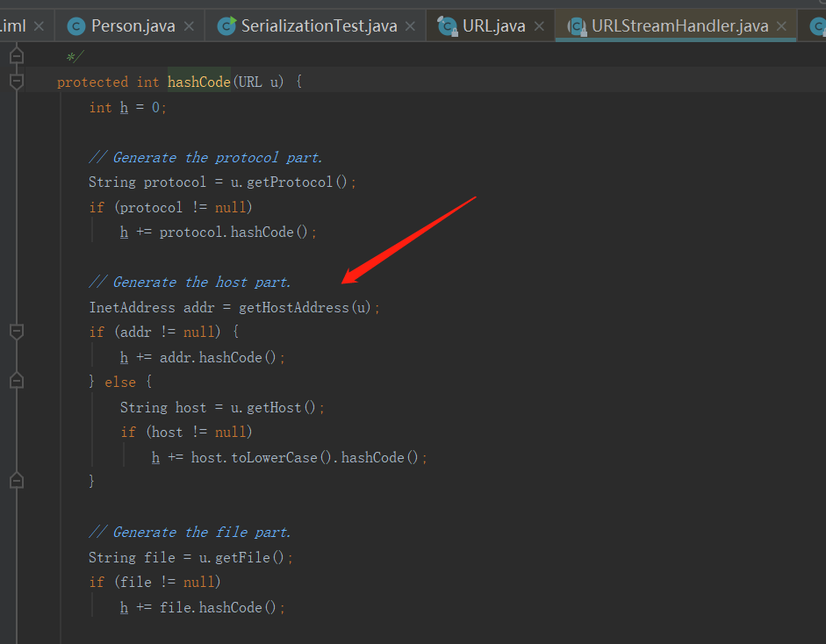Image resolution: width=826 pixels, height=644 pixels.
Task: Collapse the if (addr != null) block
Action: click(x=16, y=333)
